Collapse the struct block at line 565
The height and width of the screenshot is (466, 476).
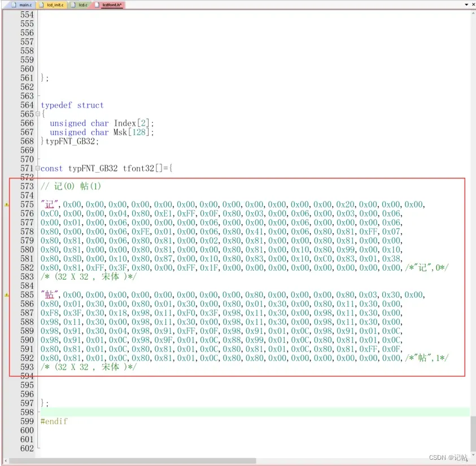coord(37,115)
